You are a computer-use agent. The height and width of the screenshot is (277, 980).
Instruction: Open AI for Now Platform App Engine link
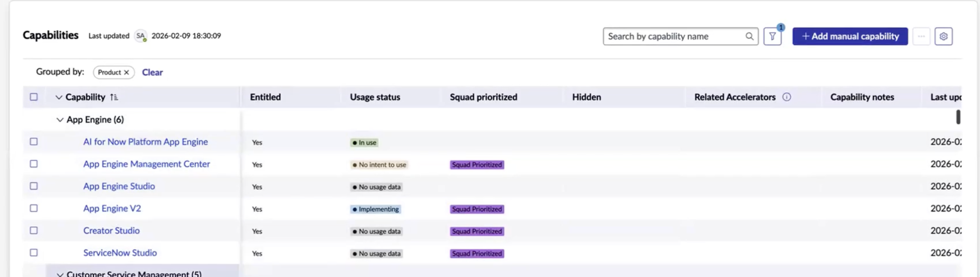[145, 142]
